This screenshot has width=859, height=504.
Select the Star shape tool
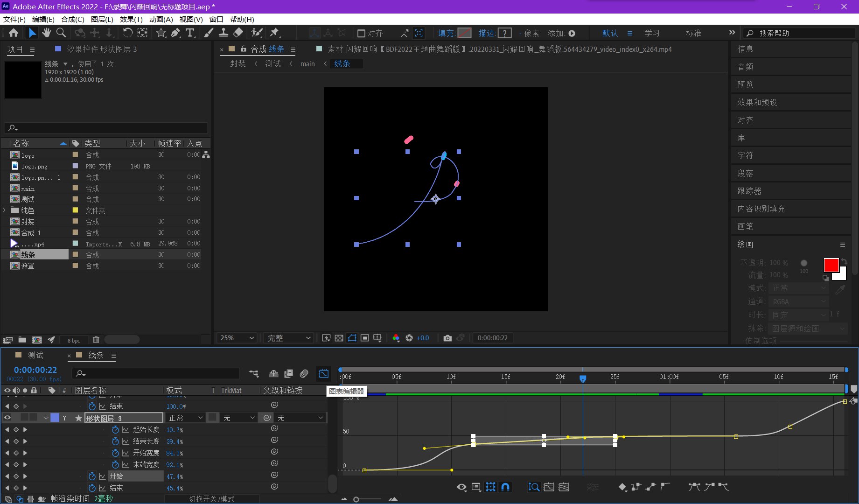pos(161,33)
